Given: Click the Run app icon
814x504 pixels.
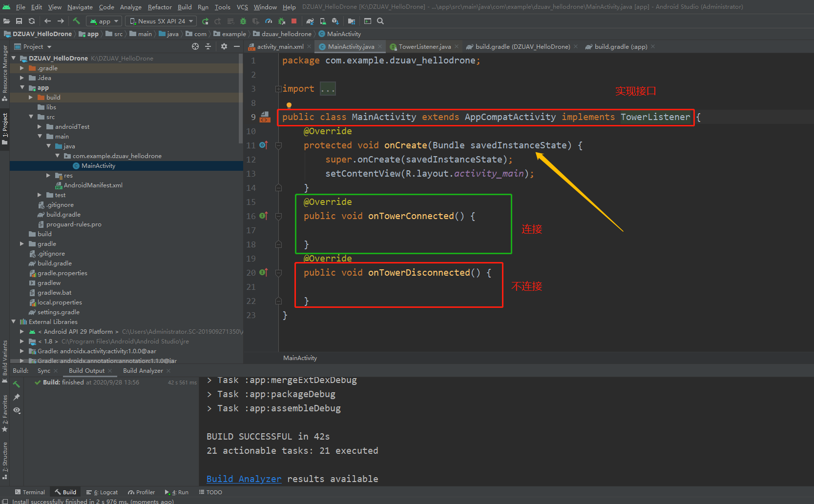Looking at the screenshot, I should tap(205, 21).
